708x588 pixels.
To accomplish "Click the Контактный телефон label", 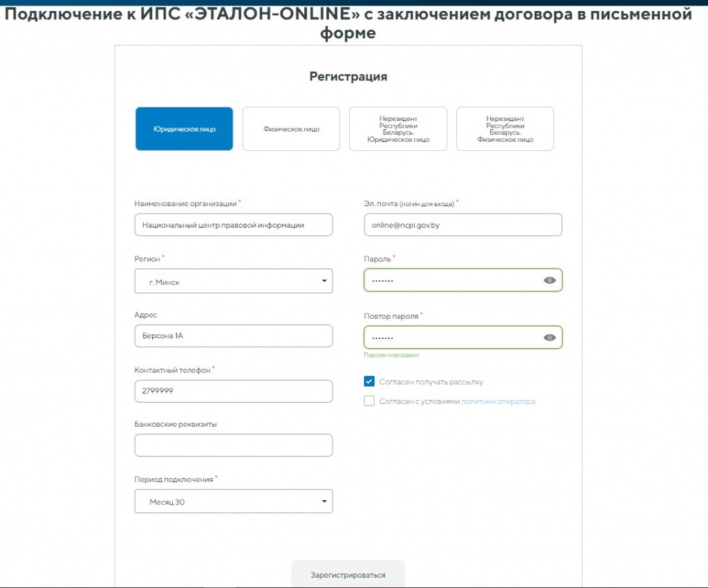I will tap(172, 370).
